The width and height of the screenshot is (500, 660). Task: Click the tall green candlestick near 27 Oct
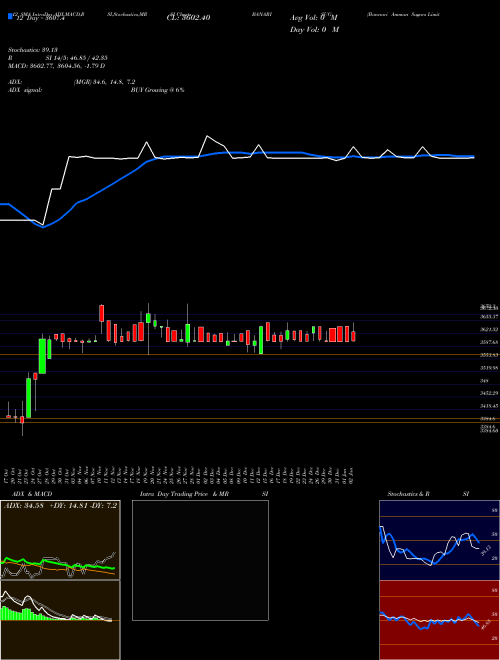[42, 356]
